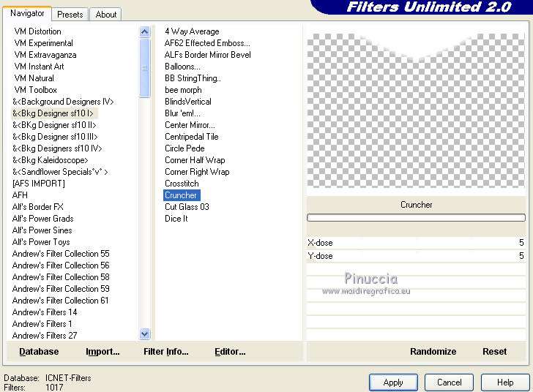Select Andrew's Filters 27

coord(45,336)
